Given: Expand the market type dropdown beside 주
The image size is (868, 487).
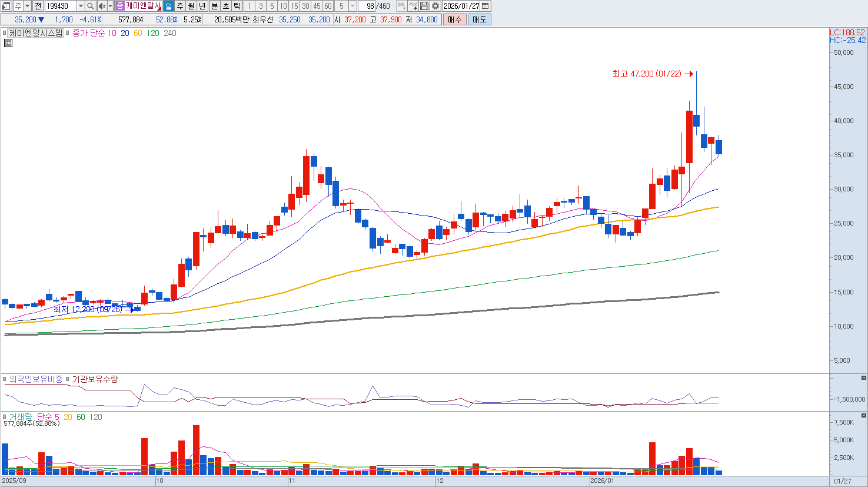Looking at the screenshot, I should pyautogui.click(x=27, y=6).
